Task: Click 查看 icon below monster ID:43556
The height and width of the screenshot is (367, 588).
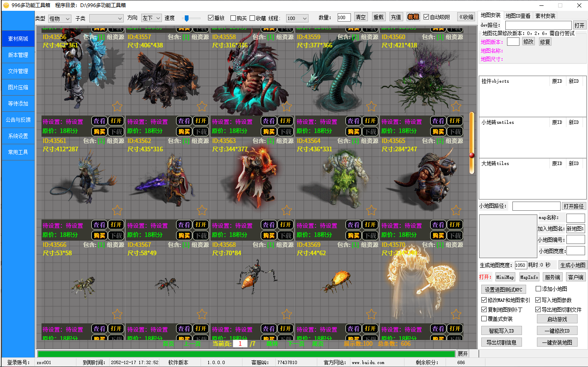Action: click(x=99, y=121)
